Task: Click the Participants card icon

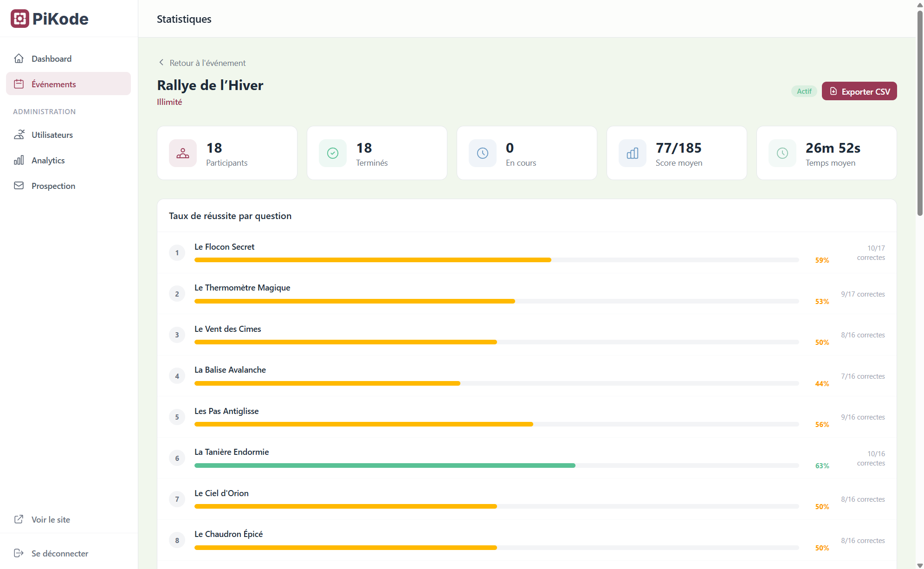Action: click(x=183, y=153)
